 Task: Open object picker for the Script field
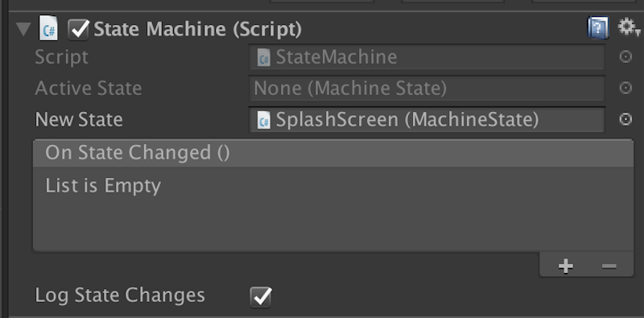click(x=625, y=56)
